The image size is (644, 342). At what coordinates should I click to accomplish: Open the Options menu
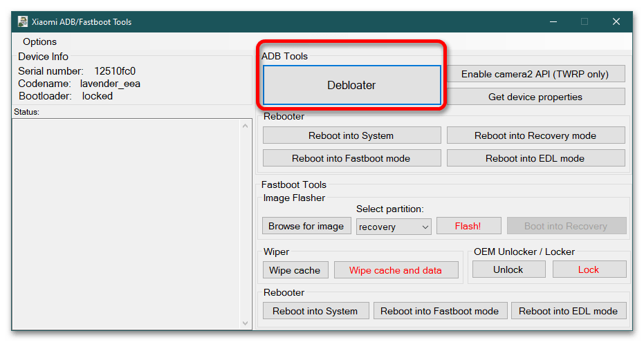tap(40, 41)
